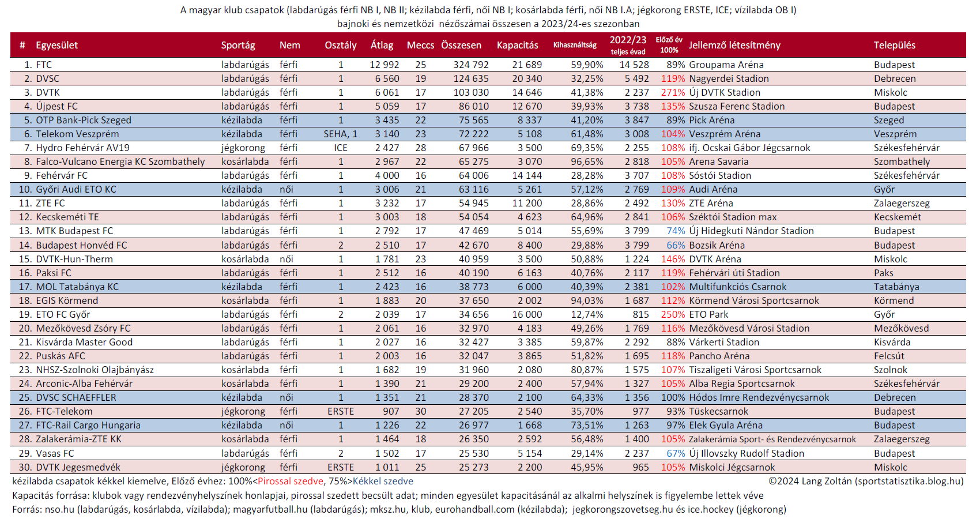Select the DVSC team name in row 2
The width and height of the screenshot is (980, 519).
point(47,78)
